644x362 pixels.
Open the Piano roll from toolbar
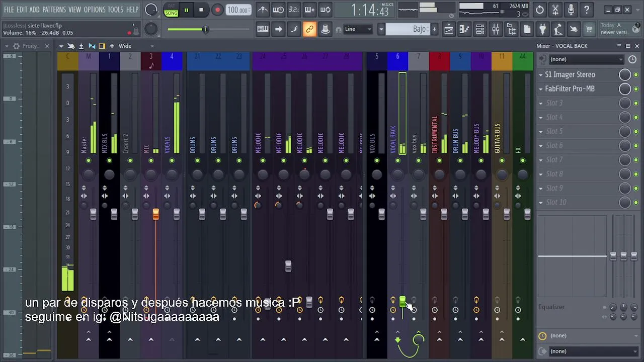[464, 30]
